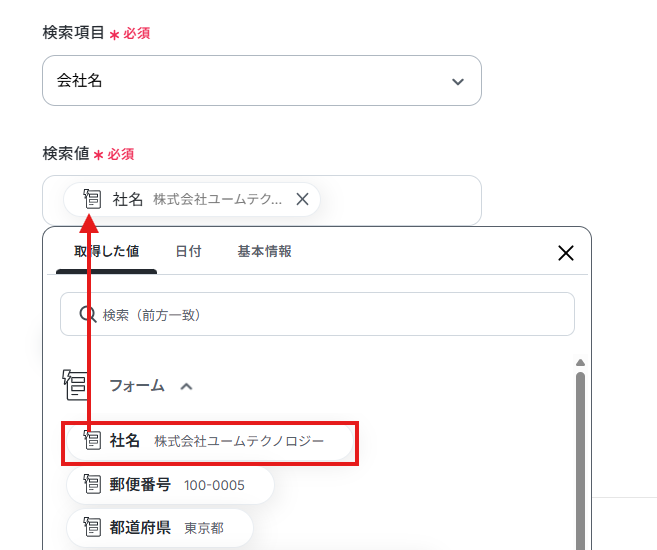Screen dimensions: 657x550
Task: Click the vertical scrollbar thumb
Action: (580, 461)
